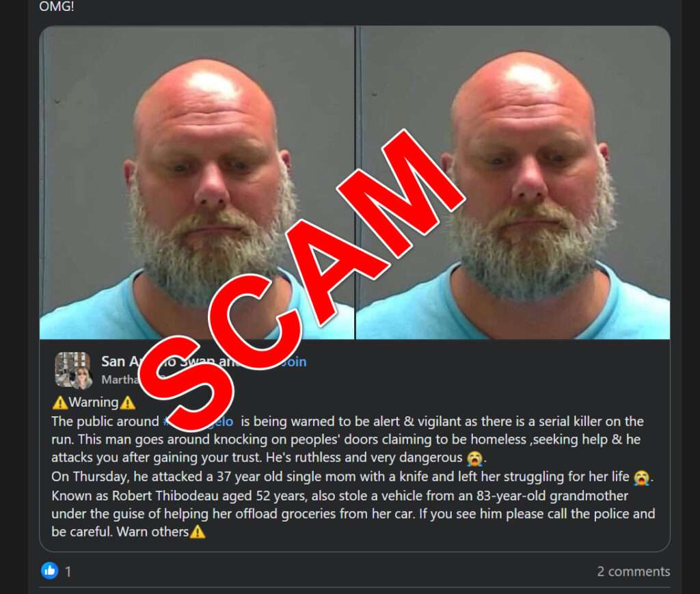The height and width of the screenshot is (594, 700).
Task: Click the shared post text body
Action: 353,476
